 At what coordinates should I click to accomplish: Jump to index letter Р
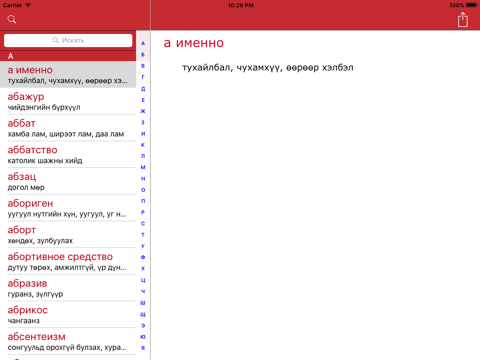coord(143,212)
